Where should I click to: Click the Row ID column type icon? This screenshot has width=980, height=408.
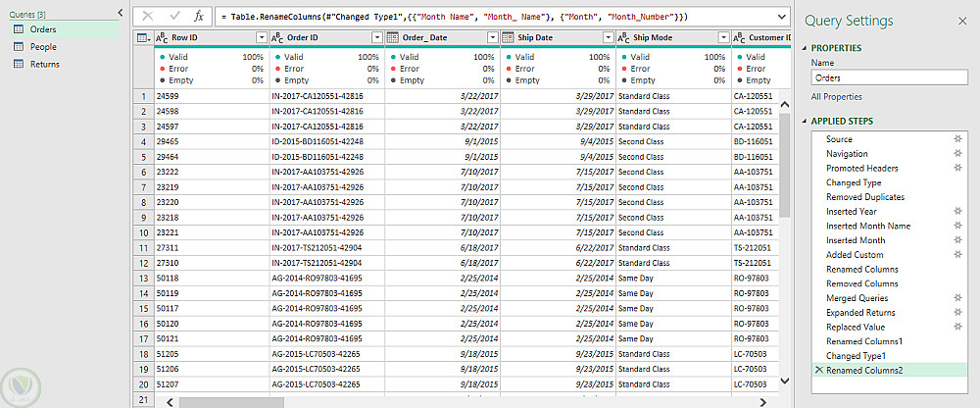tap(162, 37)
